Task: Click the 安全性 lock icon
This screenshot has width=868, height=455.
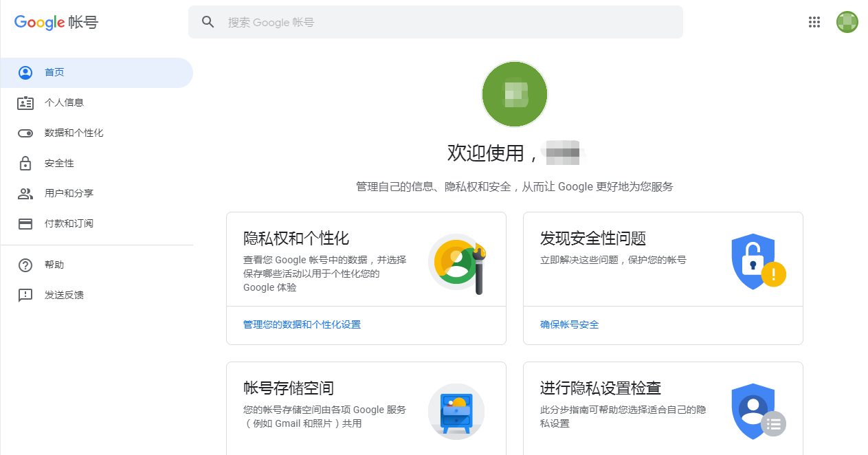Action: pos(25,163)
